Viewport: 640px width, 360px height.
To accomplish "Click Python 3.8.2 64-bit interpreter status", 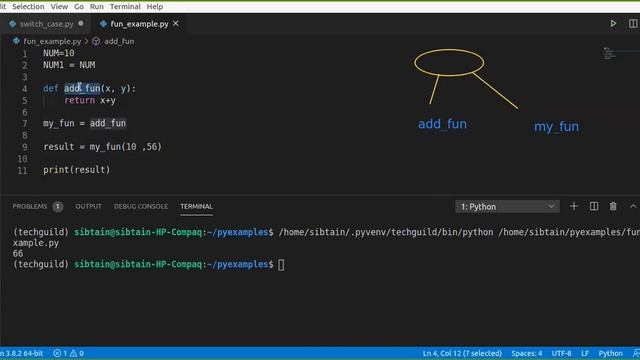I will pos(21,353).
